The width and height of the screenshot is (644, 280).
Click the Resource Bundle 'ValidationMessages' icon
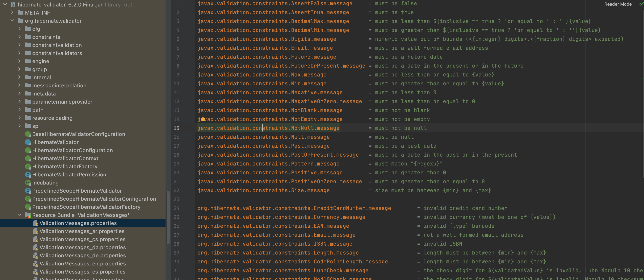(x=28, y=215)
